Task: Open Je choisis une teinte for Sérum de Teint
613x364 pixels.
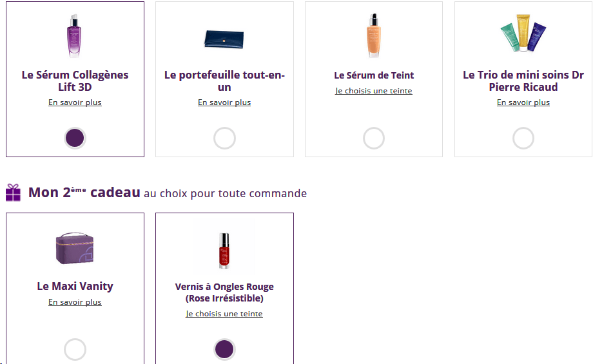Action: (x=374, y=91)
